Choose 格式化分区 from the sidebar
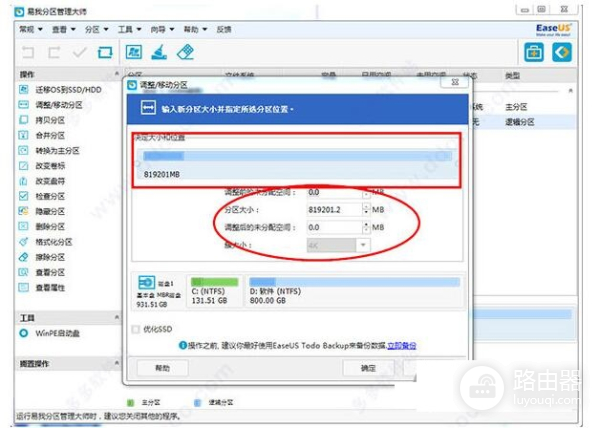 (x=51, y=241)
